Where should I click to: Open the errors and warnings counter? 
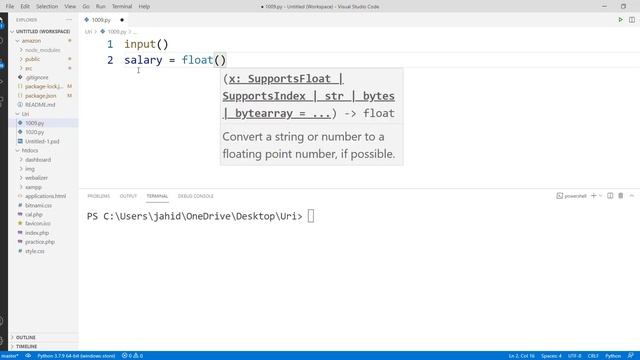132,356
